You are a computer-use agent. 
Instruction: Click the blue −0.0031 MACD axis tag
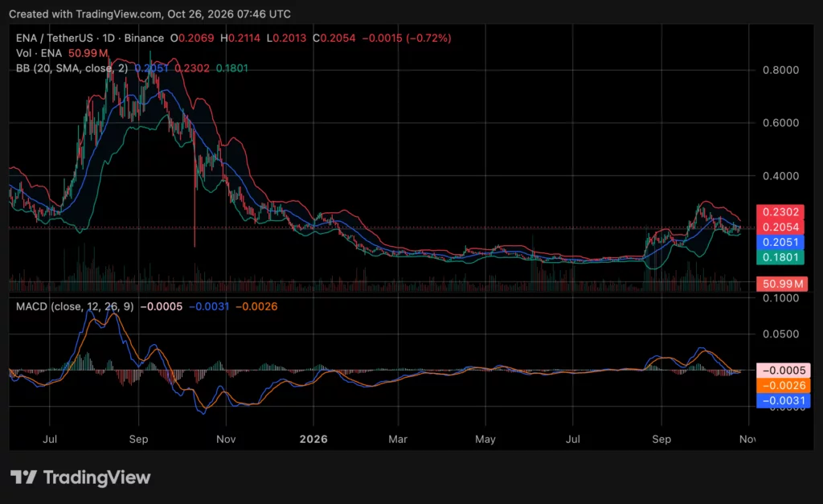[x=783, y=400]
